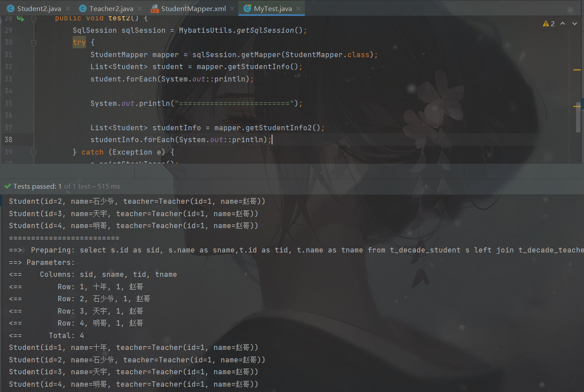Click the '==> Parameters:' log line
The image size is (584, 392).
[42, 262]
